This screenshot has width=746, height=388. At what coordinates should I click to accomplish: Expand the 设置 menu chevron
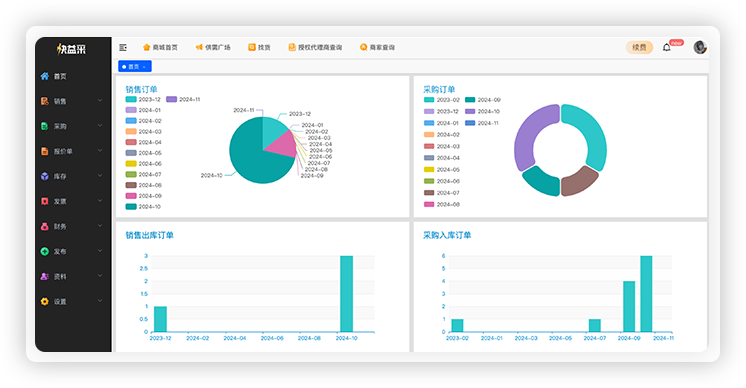pos(100,301)
